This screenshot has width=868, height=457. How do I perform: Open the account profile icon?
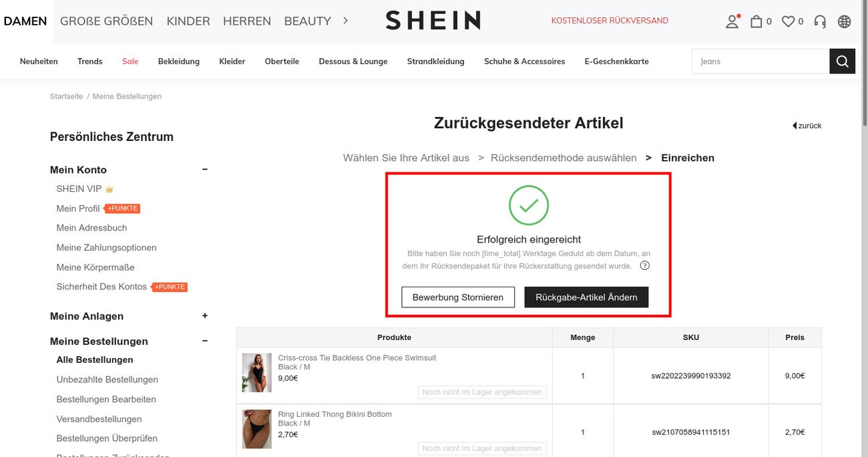click(x=732, y=21)
